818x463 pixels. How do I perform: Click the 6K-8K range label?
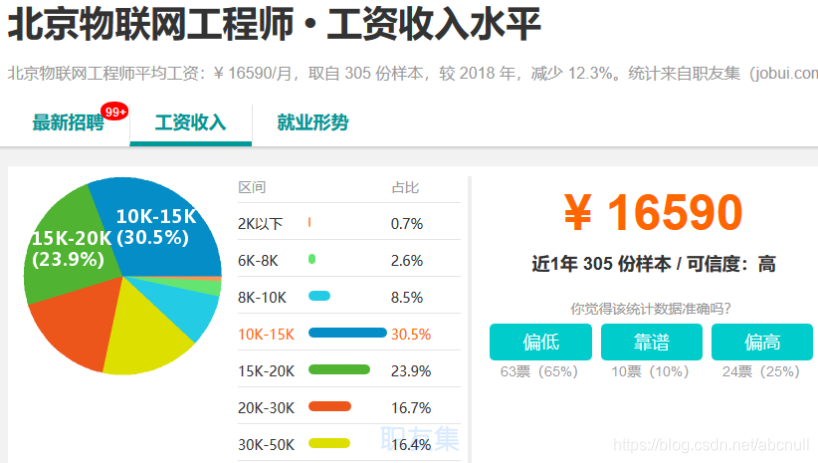click(258, 261)
